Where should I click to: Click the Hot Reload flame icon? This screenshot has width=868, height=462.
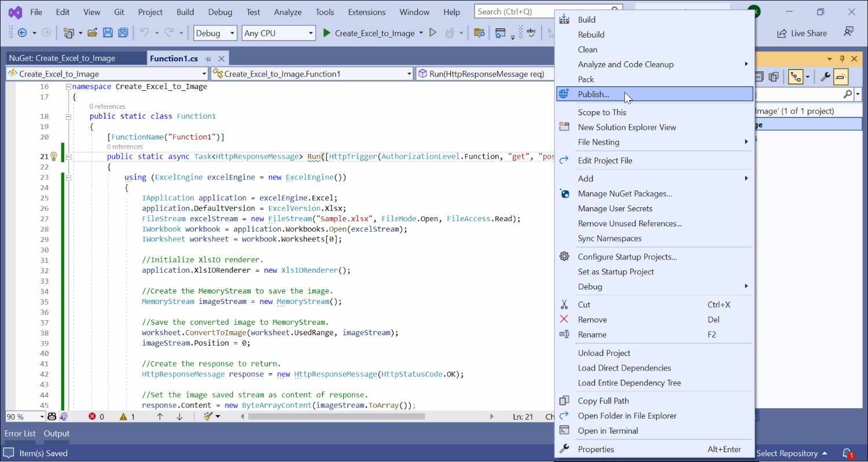(449, 33)
